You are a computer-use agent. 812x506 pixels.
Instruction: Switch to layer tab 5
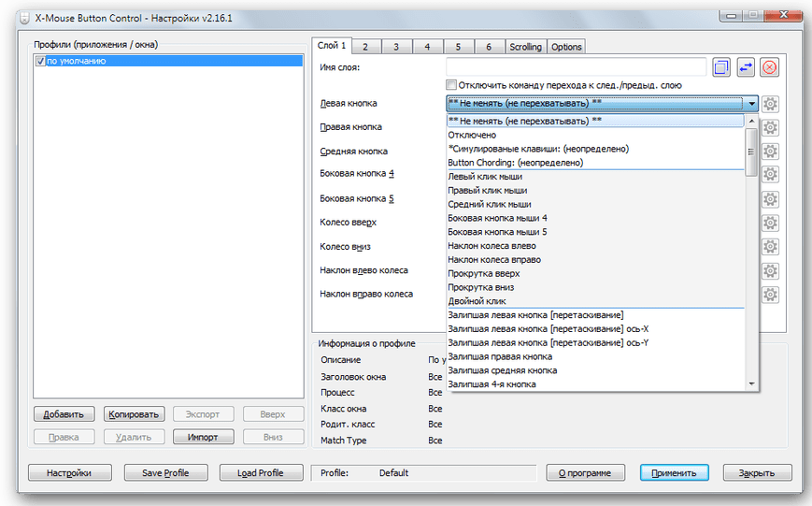click(x=458, y=47)
